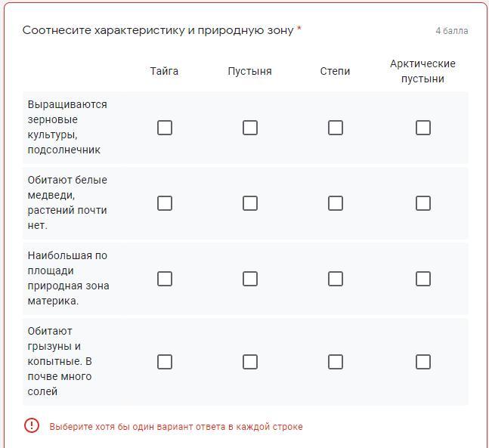Check Арктические пустыни for белые медведи row

[423, 203]
